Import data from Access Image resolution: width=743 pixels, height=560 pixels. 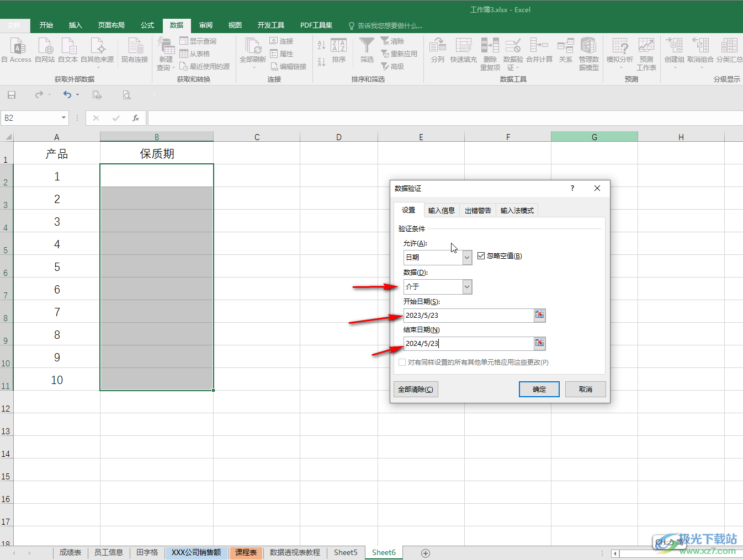click(x=17, y=51)
